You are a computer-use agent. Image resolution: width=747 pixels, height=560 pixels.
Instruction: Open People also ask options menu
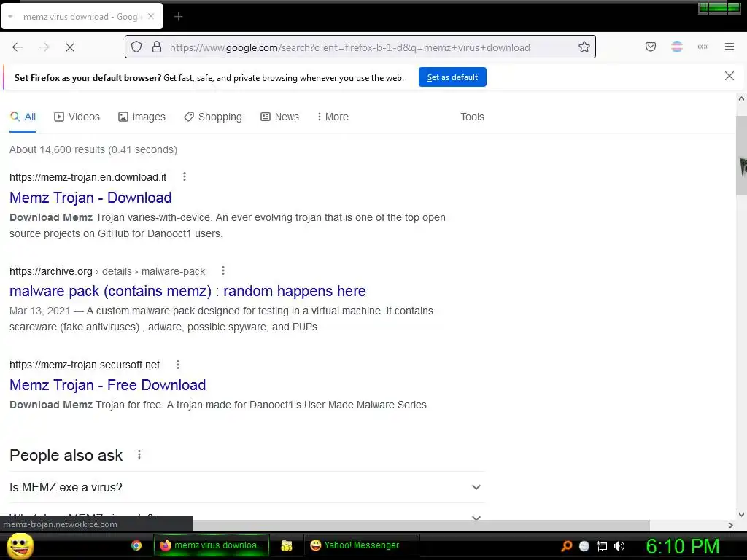click(x=139, y=455)
